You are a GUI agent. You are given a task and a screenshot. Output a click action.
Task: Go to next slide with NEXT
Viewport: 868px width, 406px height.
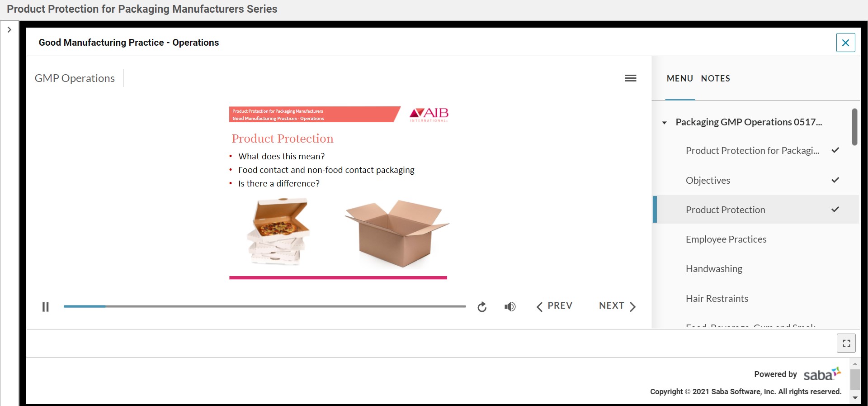pyautogui.click(x=617, y=306)
